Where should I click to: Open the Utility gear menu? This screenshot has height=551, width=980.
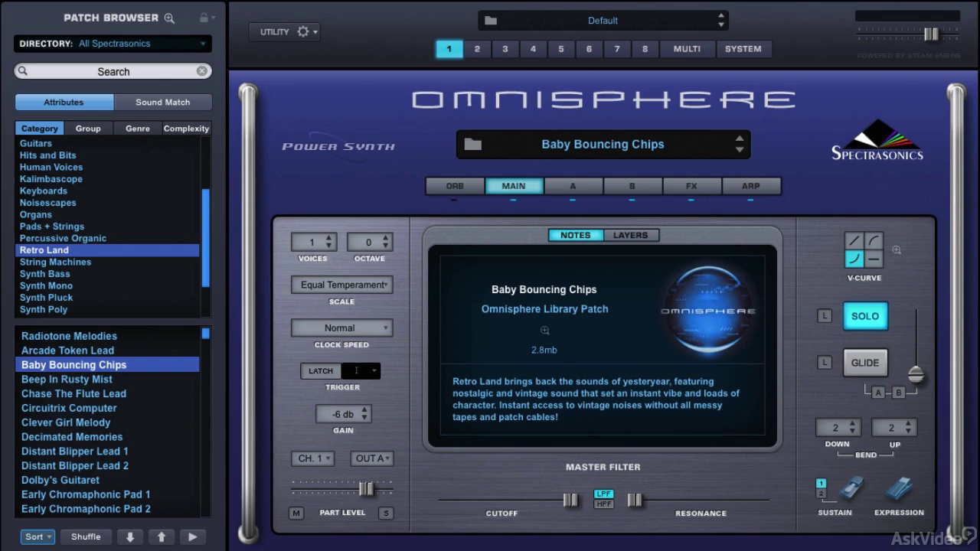point(306,32)
